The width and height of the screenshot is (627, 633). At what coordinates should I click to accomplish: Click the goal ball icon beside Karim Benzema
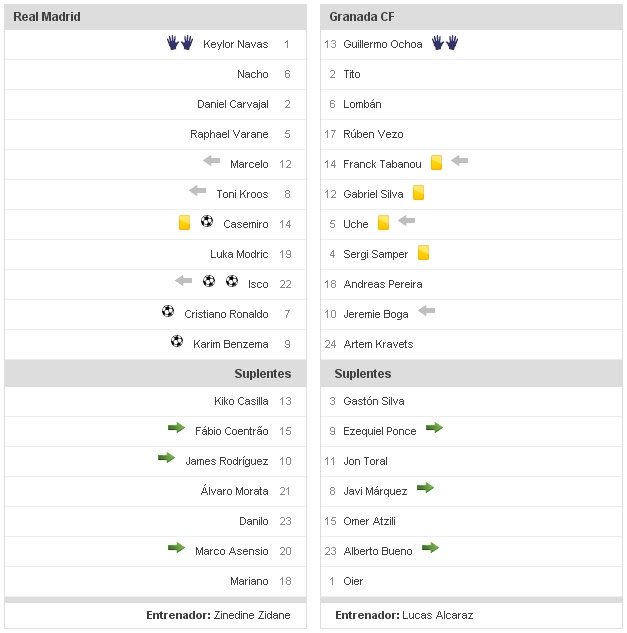[177, 342]
